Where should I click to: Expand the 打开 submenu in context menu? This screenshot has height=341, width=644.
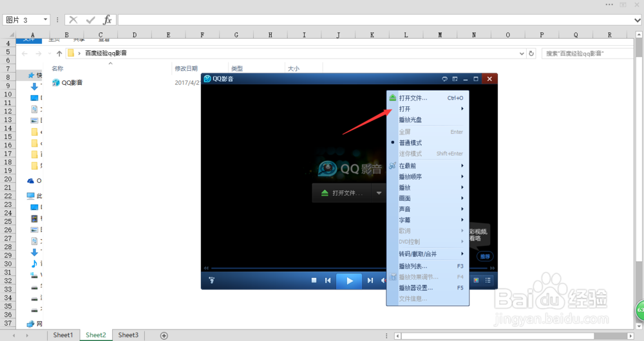(428, 109)
